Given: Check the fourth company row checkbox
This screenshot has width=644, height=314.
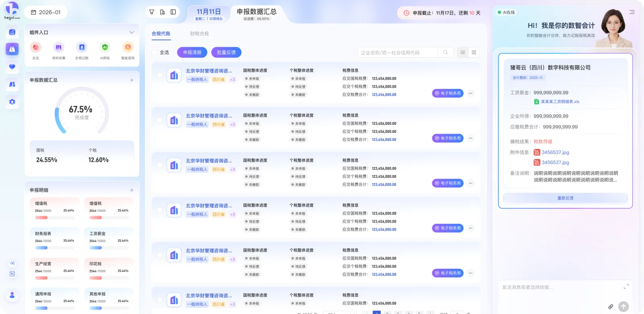Looking at the screenshot, I should [160, 210].
